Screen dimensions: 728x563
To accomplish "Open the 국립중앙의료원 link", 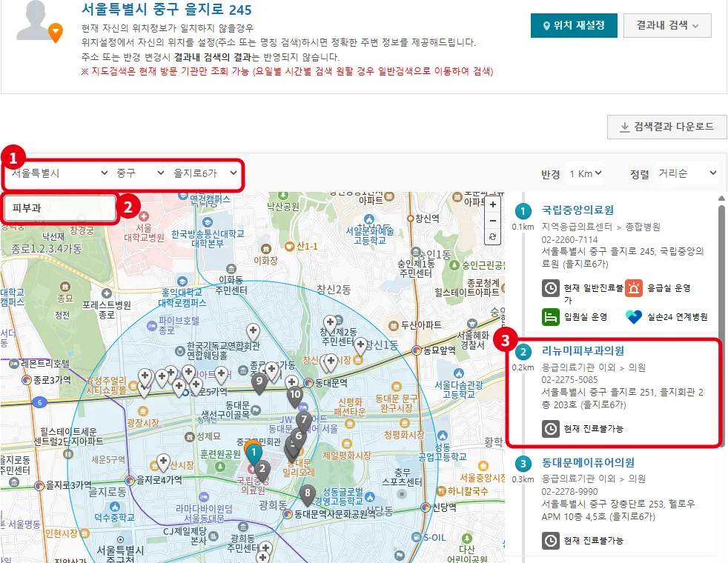I will point(578,210).
